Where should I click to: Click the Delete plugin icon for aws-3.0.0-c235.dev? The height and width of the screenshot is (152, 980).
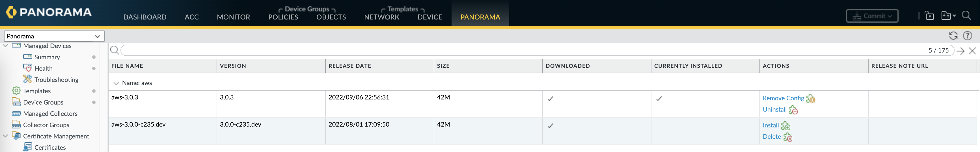[787, 137]
